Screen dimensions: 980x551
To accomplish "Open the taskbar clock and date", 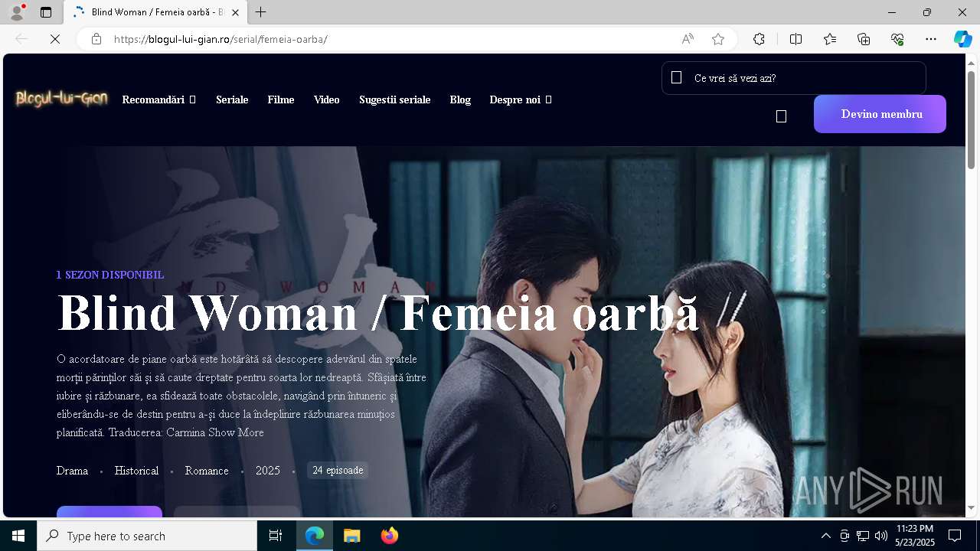I will click(x=915, y=536).
